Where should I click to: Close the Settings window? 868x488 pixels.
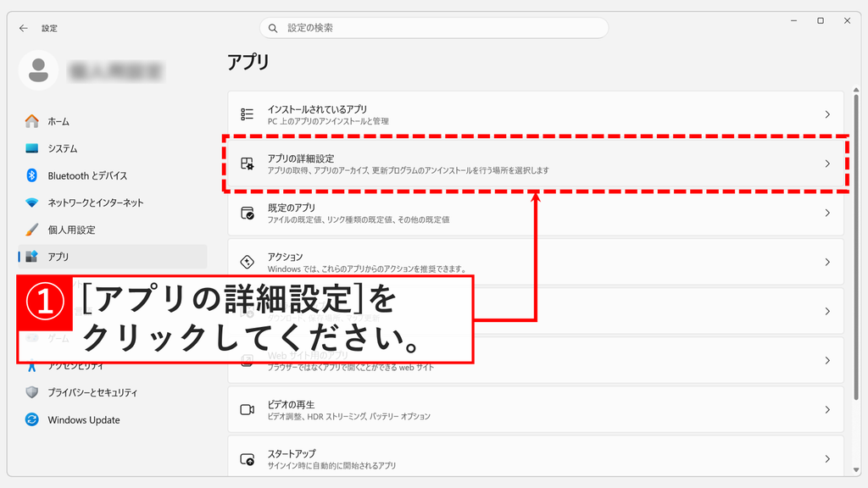[847, 20]
